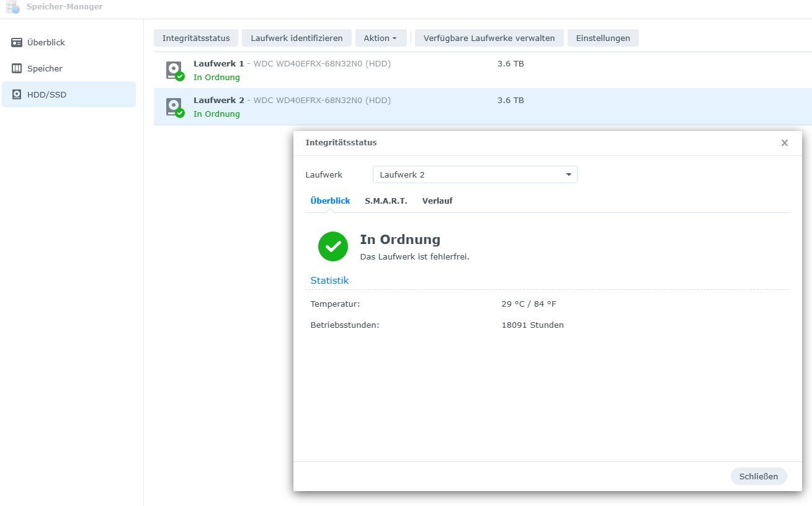Click the Überblick sidebar icon

point(17,43)
